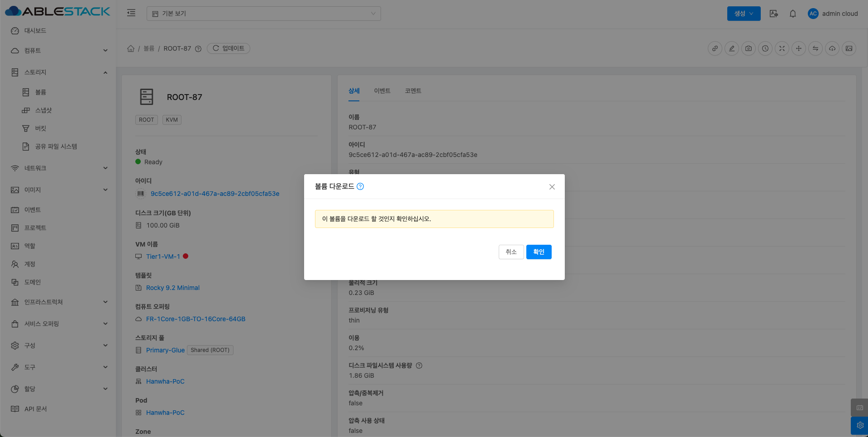Viewport: 868px width, 437px height.
Task: Click the 확인 button in the download dialog
Action: point(539,252)
